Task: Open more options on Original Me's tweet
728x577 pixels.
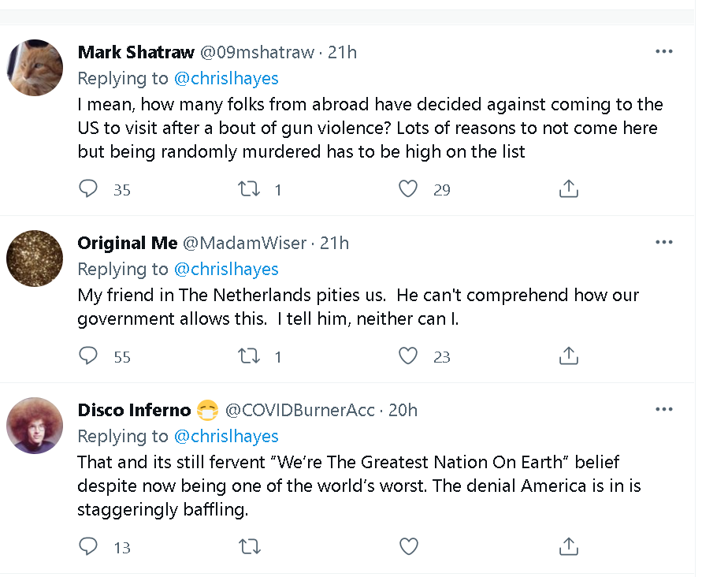Action: (x=664, y=242)
